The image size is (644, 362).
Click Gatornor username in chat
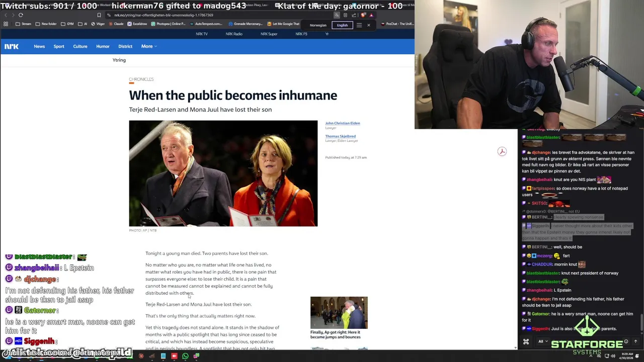click(541, 314)
